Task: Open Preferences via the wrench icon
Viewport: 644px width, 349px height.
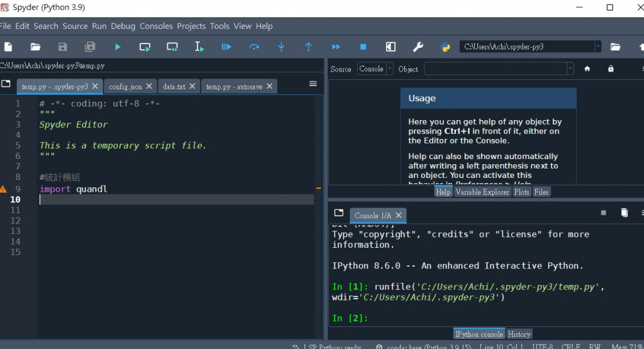Action: (418, 47)
